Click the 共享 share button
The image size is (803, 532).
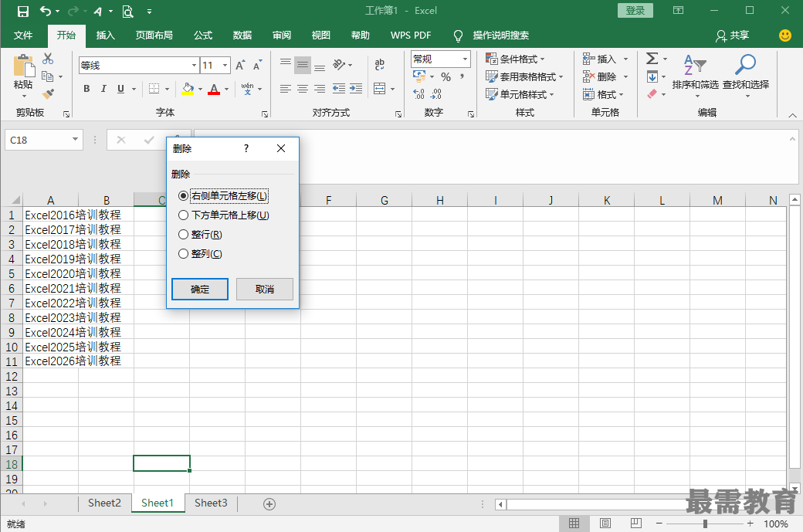(732, 36)
